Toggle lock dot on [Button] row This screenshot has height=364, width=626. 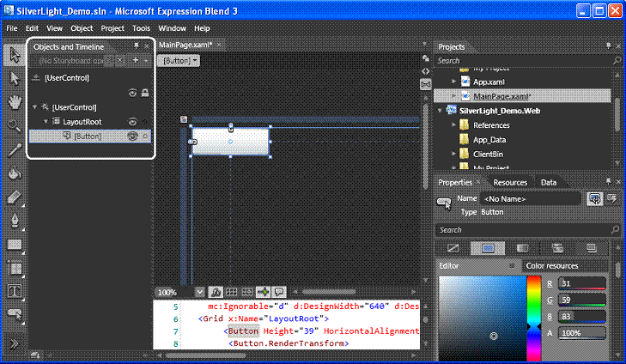(145, 136)
